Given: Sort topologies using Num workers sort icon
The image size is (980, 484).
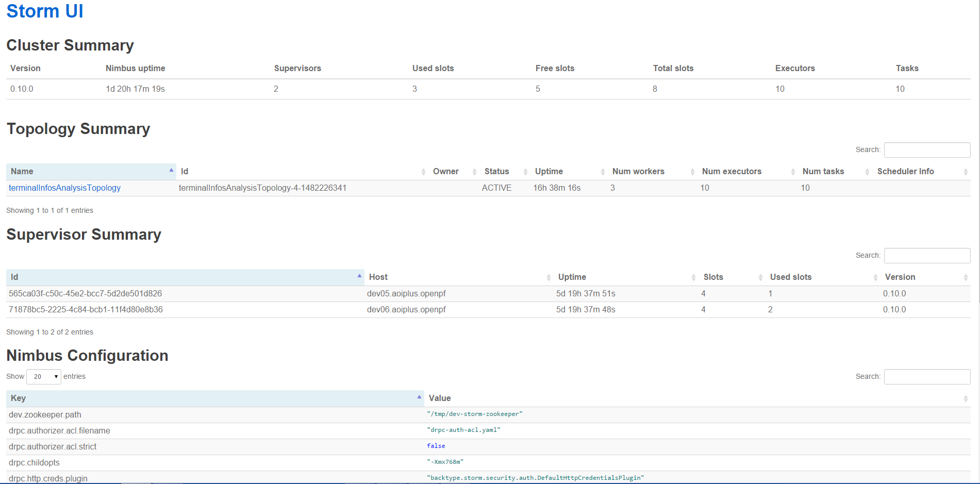Looking at the screenshot, I should tap(692, 172).
